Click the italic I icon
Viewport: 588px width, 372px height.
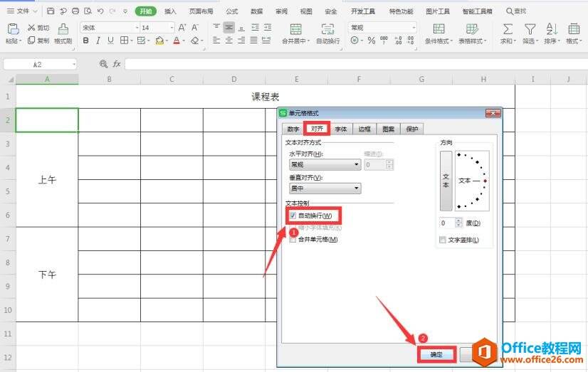(100, 41)
